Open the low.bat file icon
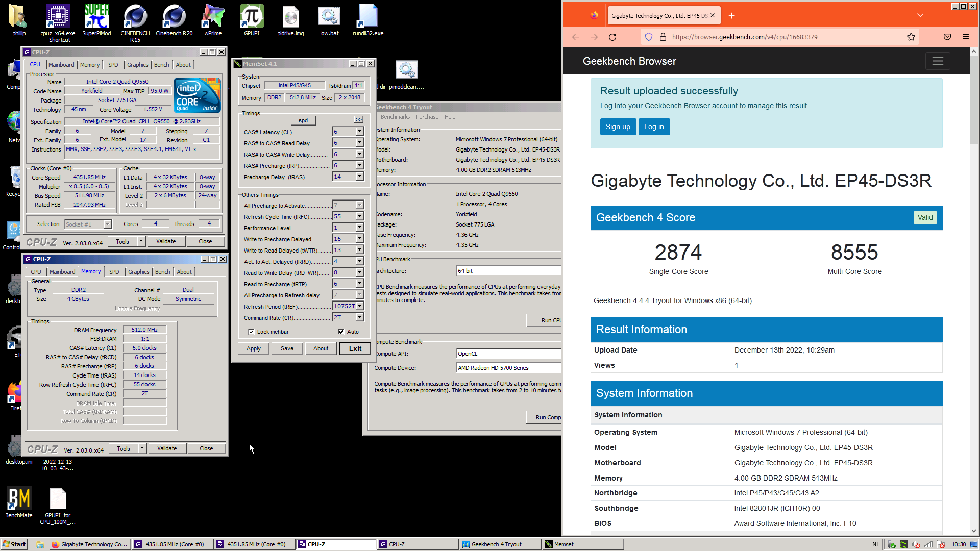 (329, 20)
